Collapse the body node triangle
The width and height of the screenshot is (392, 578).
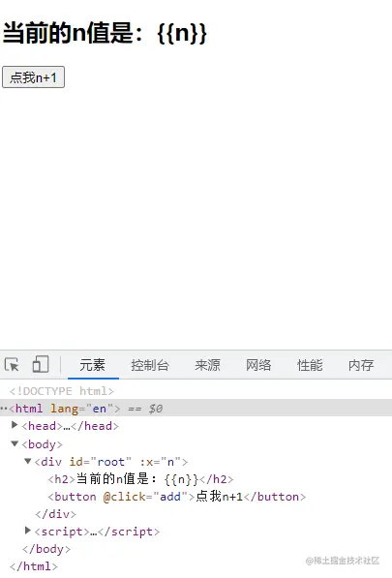[x=15, y=443]
